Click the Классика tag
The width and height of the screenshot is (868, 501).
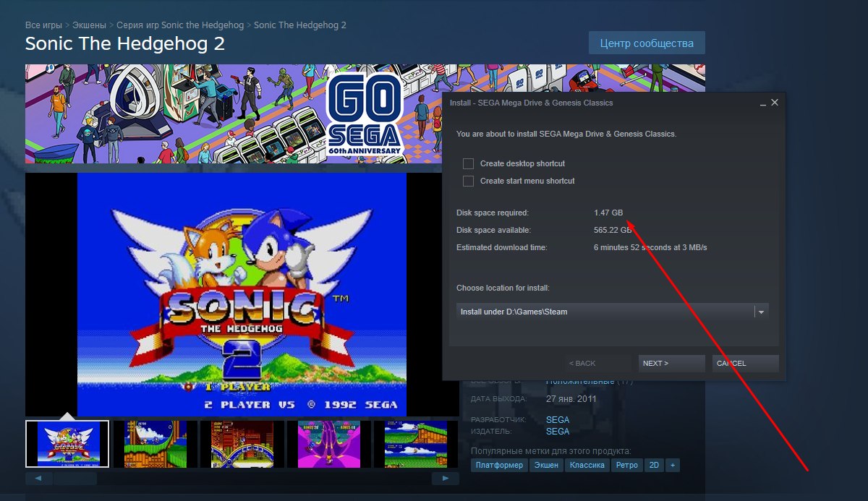click(x=587, y=465)
